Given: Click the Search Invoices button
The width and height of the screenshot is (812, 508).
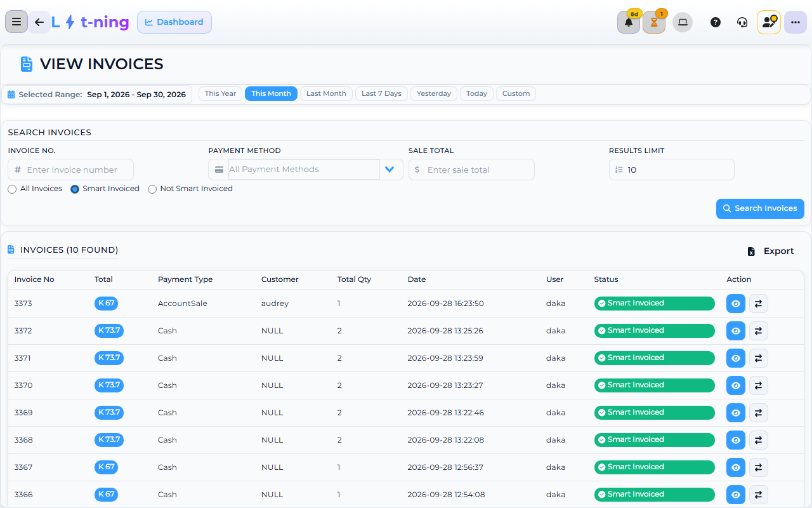Looking at the screenshot, I should (760, 208).
